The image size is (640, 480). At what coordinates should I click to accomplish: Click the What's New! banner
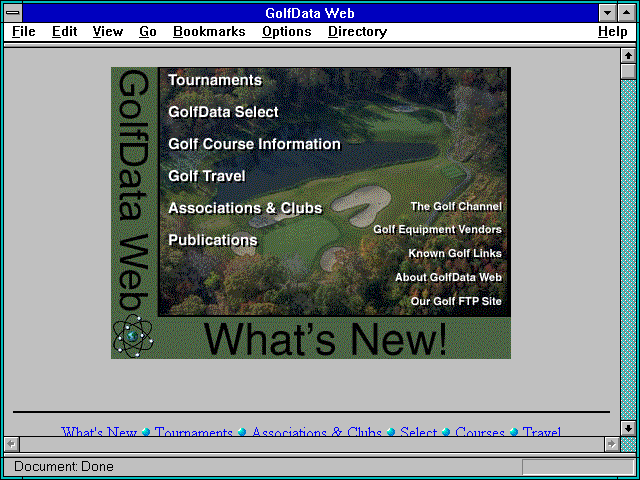(x=325, y=339)
